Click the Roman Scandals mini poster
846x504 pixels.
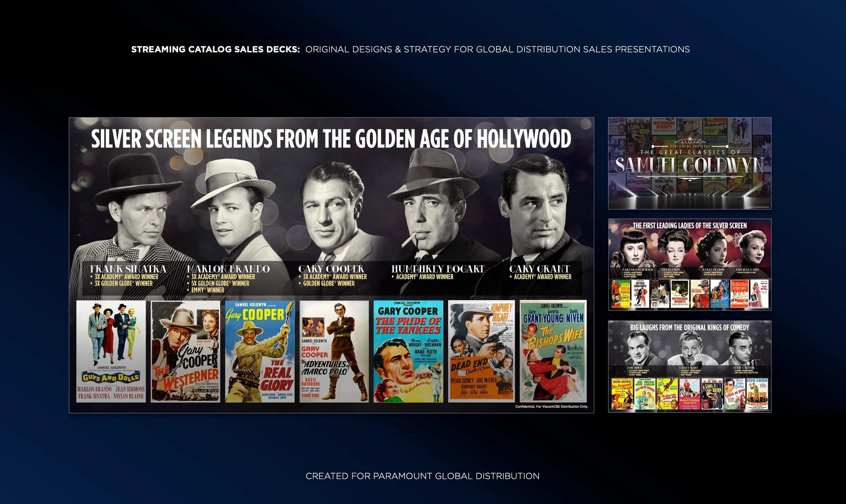(x=757, y=394)
